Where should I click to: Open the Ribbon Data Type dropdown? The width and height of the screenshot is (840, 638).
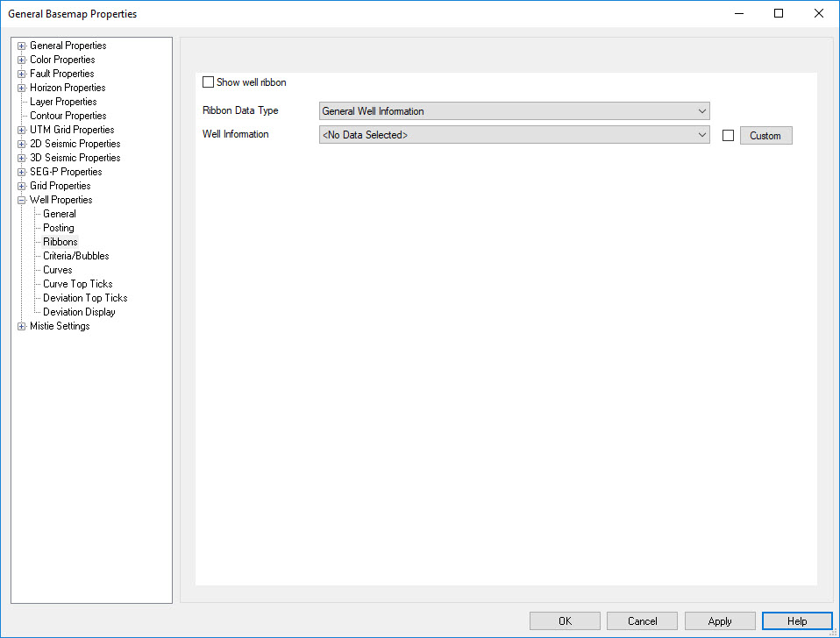coord(514,111)
